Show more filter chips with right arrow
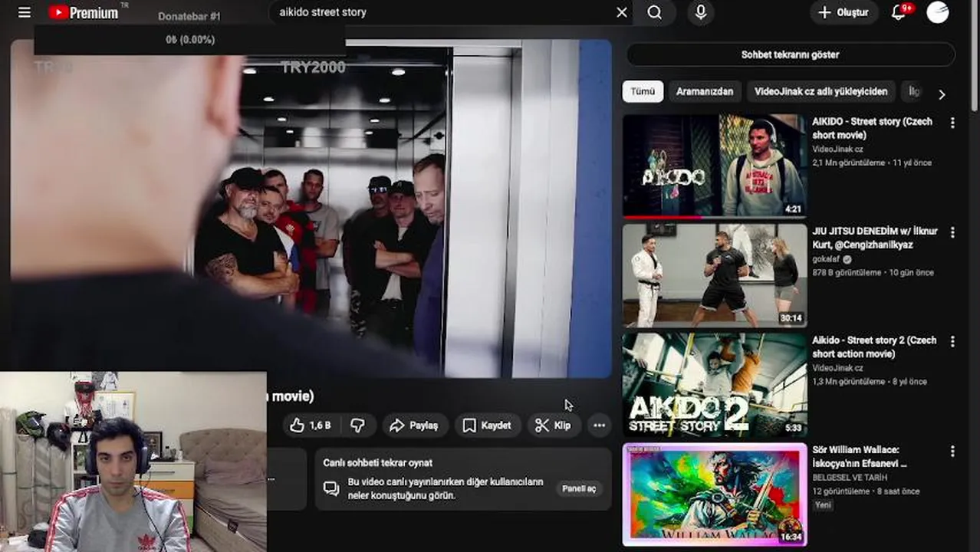The width and height of the screenshot is (980, 552). click(x=942, y=94)
